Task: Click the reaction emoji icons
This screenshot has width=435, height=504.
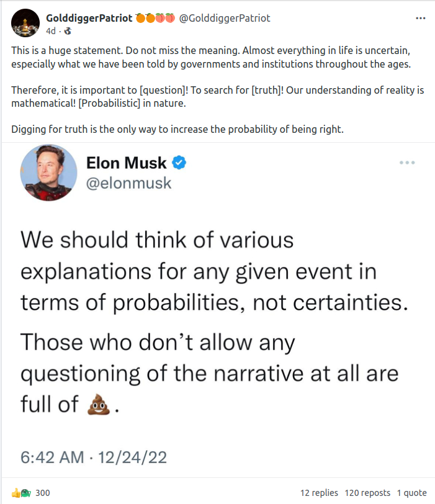Action: (20, 493)
